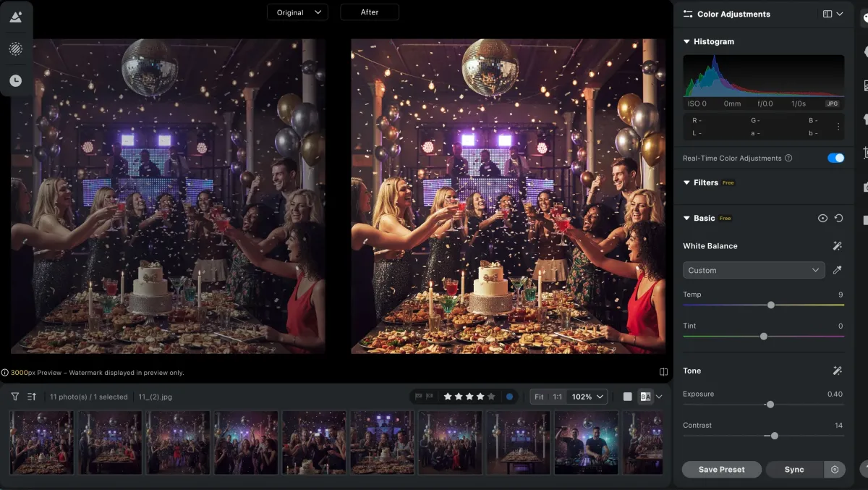
Task: Switch to the before/after compare view button
Action: coord(645,397)
